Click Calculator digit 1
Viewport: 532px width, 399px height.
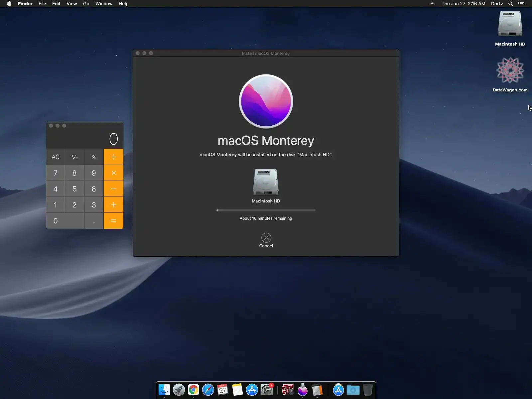[x=56, y=205]
